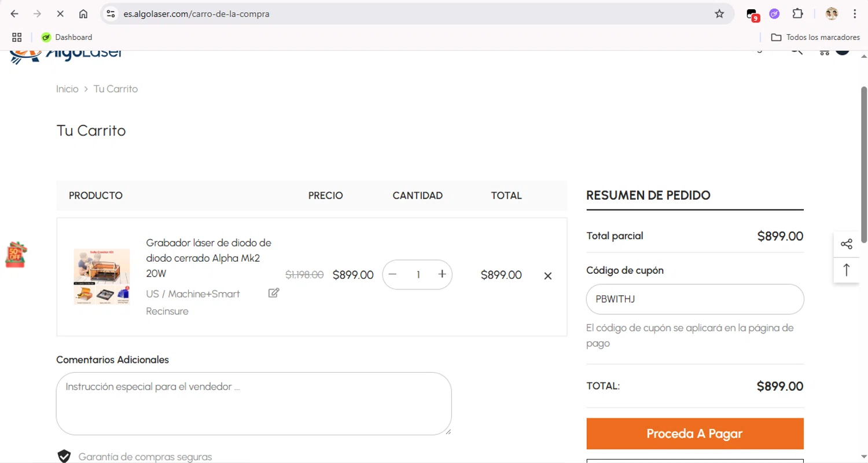Open the share icon on the right edge
The image size is (868, 463).
tap(847, 244)
